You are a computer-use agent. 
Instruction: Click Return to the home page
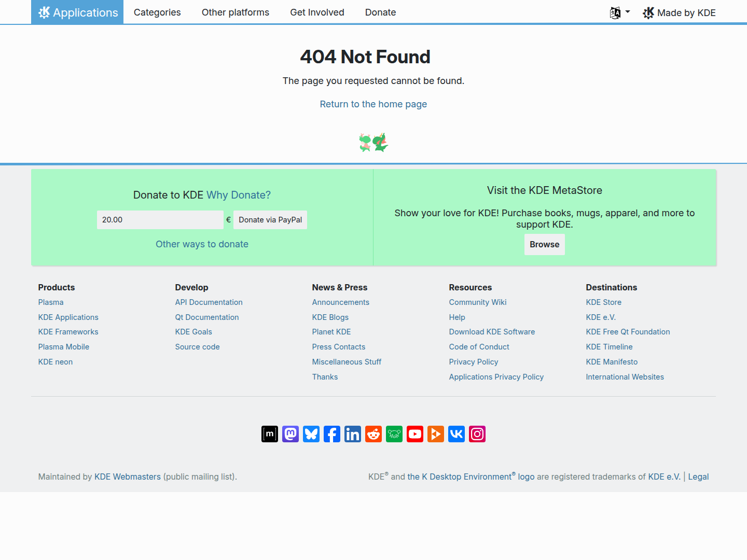coord(374,104)
